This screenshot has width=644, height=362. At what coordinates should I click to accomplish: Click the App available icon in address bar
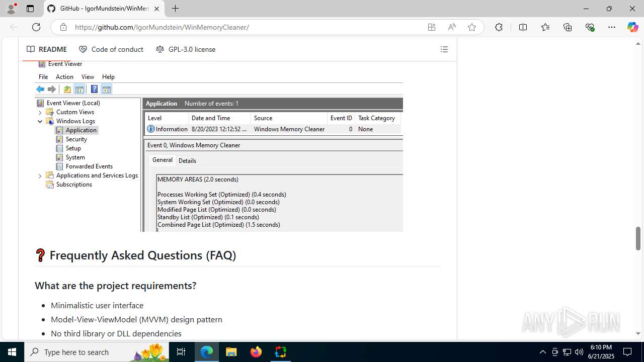(x=432, y=27)
